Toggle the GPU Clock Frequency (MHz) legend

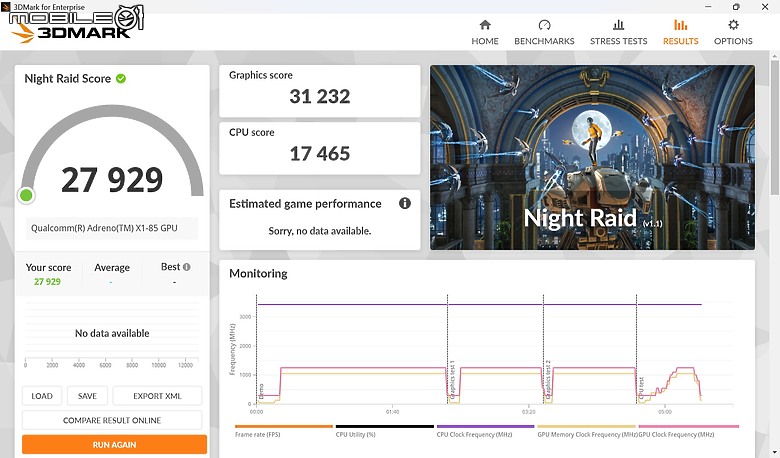tap(688, 431)
